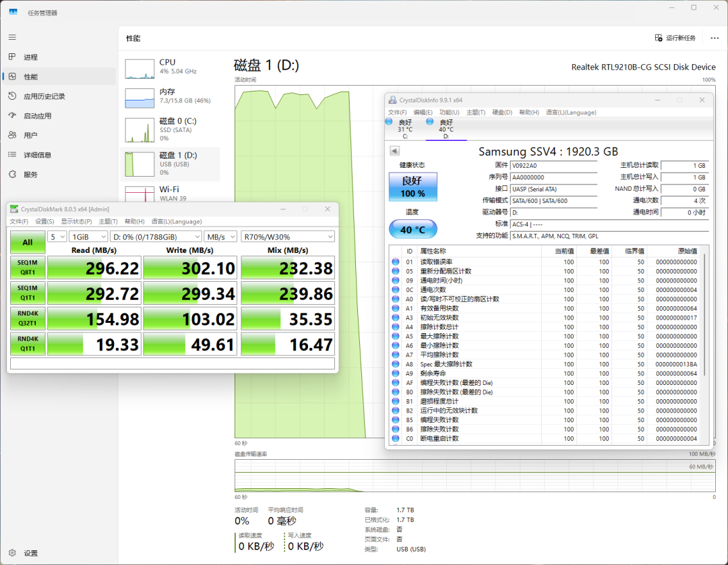Select SMART row 05 重新分配扇区计数
This screenshot has height=565, width=728.
(x=545, y=271)
